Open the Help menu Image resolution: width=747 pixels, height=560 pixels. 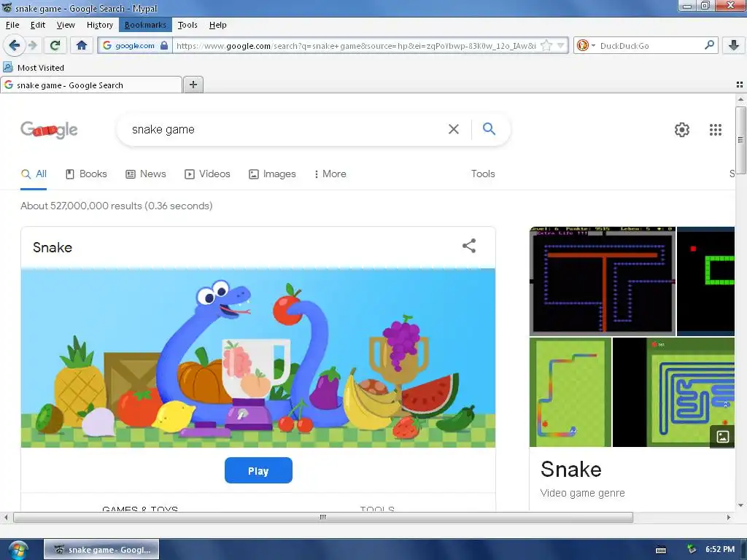click(x=217, y=25)
